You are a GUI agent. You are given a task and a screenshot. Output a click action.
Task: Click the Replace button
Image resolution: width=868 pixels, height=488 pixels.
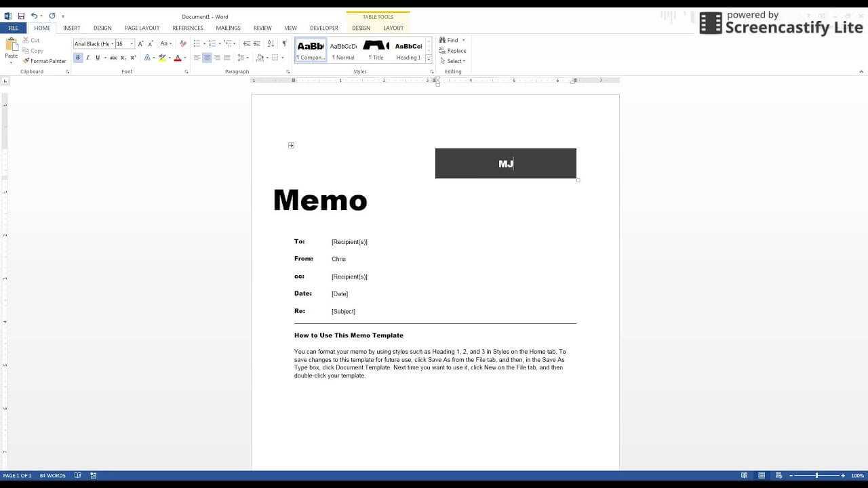[452, 51]
